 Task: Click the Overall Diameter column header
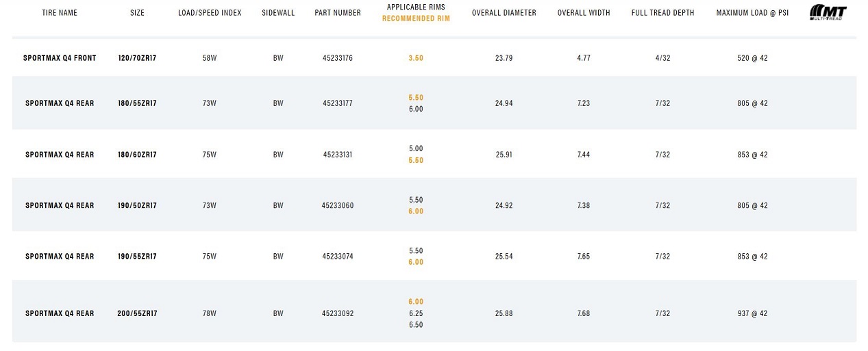(504, 13)
